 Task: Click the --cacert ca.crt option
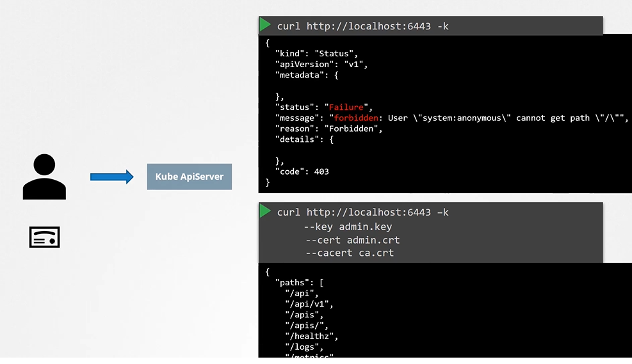[349, 253]
